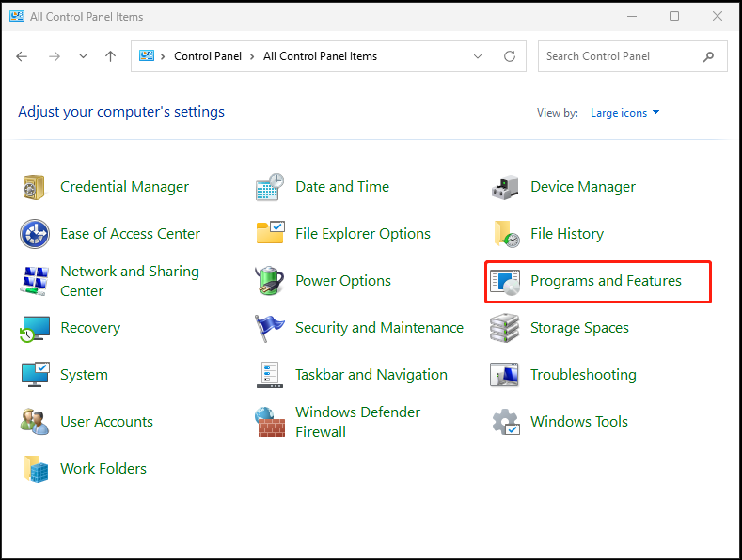Click the Date and Time calendar icon
Screen dimensions: 742x560
pyautogui.click(x=270, y=187)
